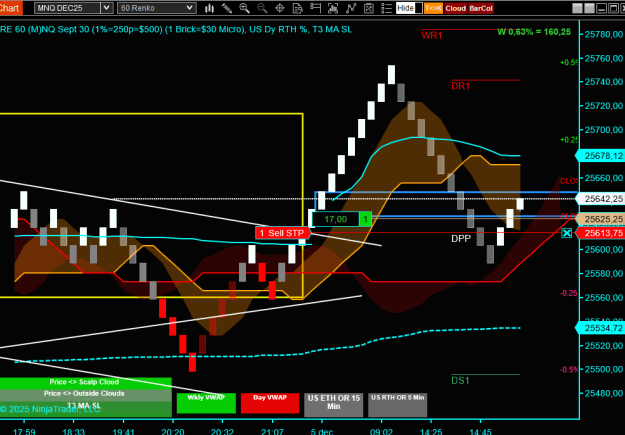The height and width of the screenshot is (435, 625).
Task: Toggle the red Day VWAP button
Action: tap(270, 403)
